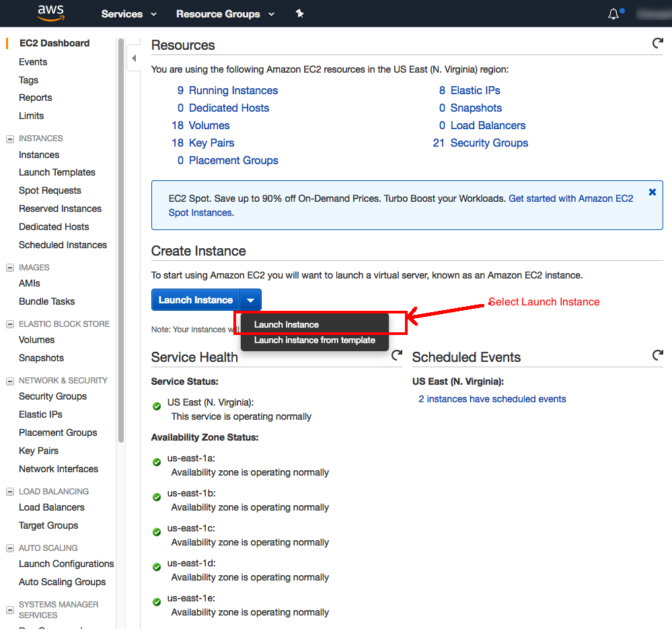Click the US East service status check icon
Viewport: 672px width, 635px height.
[x=157, y=406]
